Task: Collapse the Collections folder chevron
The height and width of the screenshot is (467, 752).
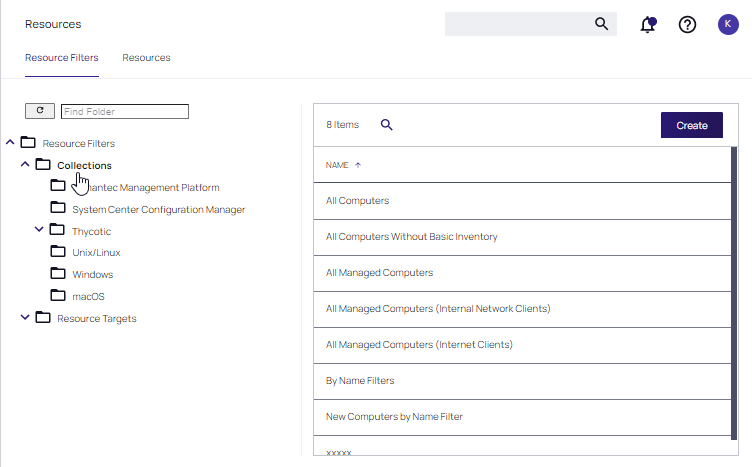Action: coord(26,165)
